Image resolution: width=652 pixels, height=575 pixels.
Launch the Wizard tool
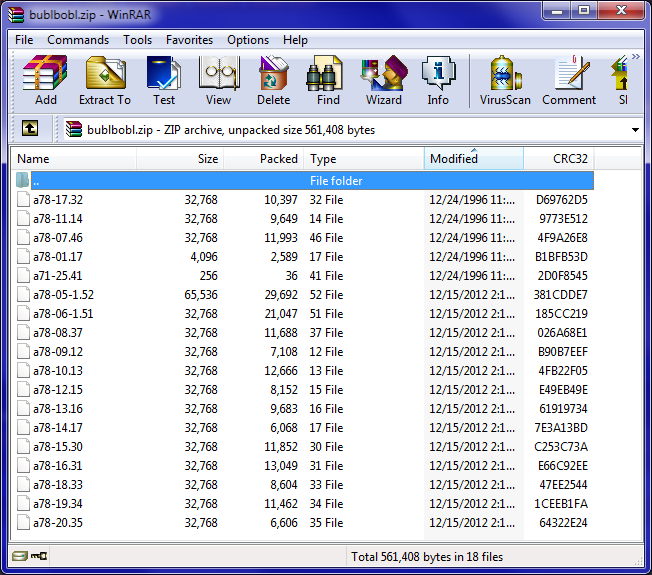tap(383, 80)
